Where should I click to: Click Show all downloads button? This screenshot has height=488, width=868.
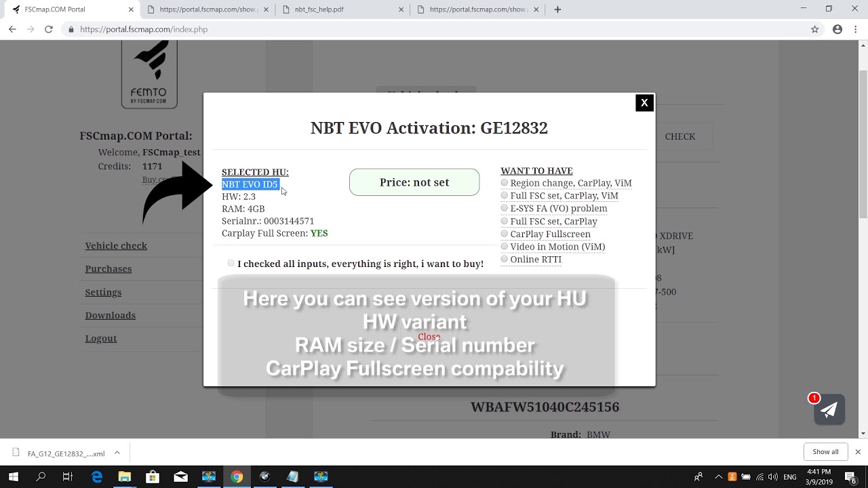825,452
